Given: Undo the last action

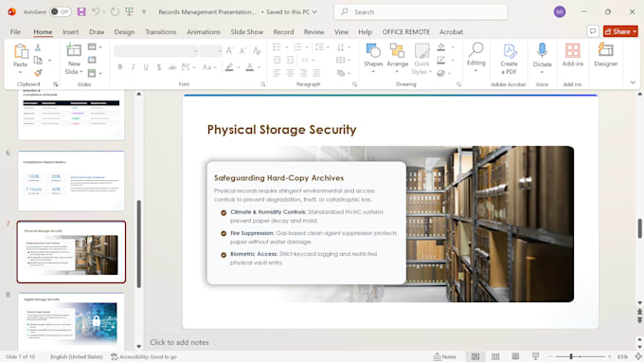Looking at the screenshot, I should tap(96, 12).
